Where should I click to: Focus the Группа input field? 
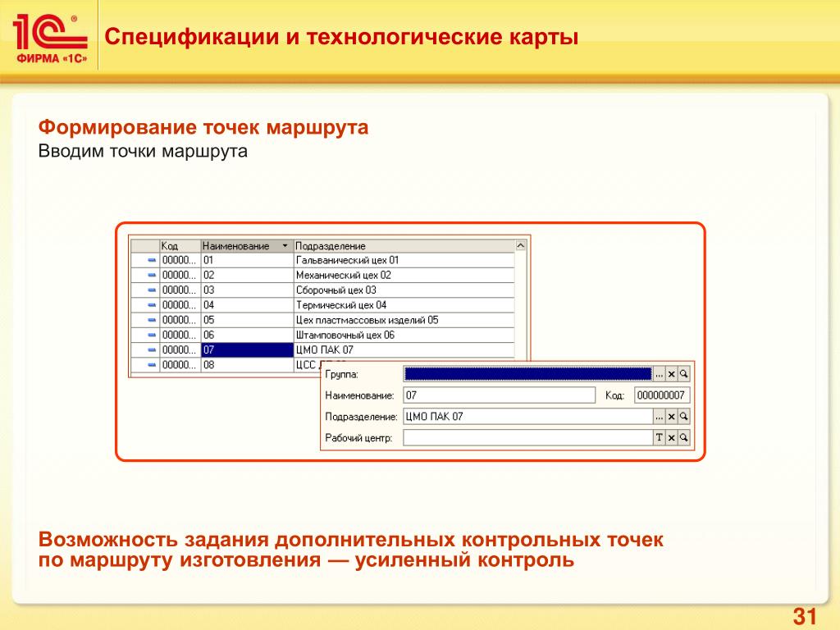point(527,374)
